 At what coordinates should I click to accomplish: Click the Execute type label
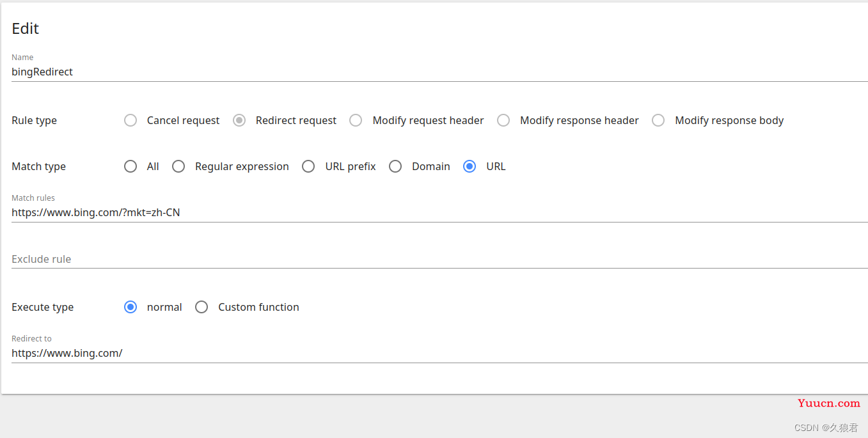(x=42, y=307)
